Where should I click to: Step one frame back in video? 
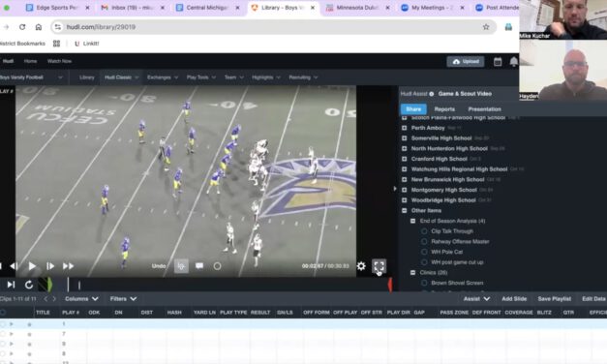[14, 266]
